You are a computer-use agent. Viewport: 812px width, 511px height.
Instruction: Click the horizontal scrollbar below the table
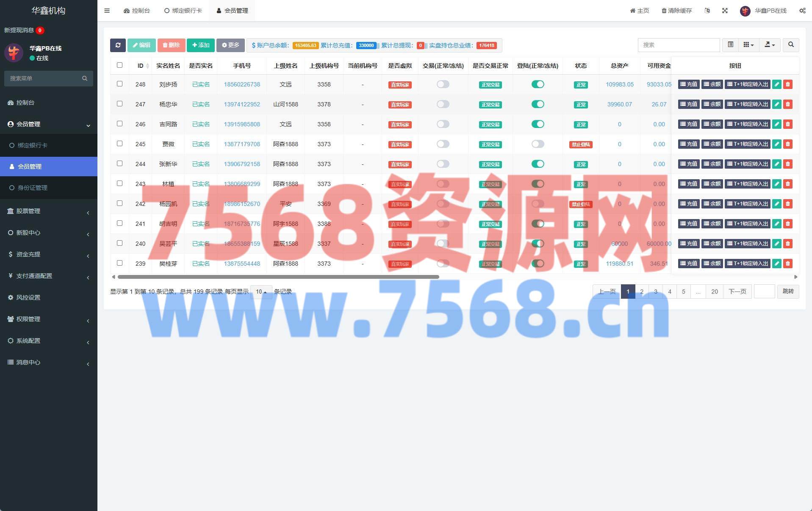(x=278, y=277)
